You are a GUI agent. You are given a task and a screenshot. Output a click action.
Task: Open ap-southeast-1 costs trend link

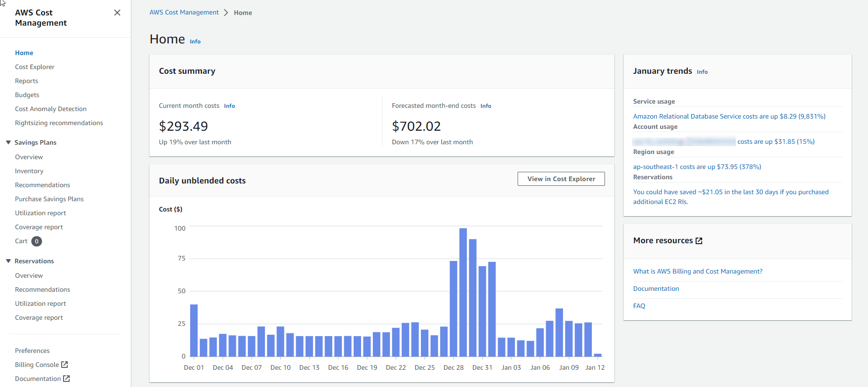(x=697, y=167)
